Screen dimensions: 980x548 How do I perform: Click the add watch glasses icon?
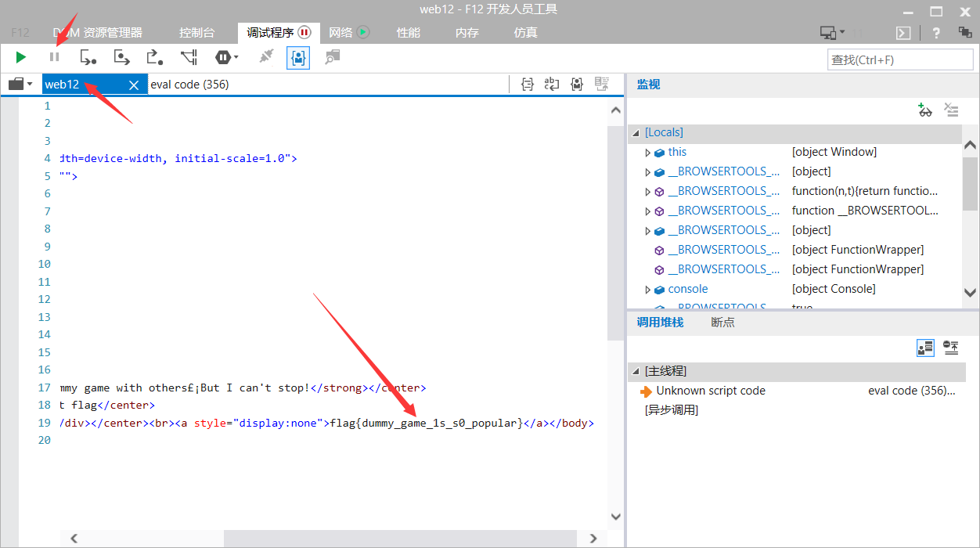tap(925, 110)
